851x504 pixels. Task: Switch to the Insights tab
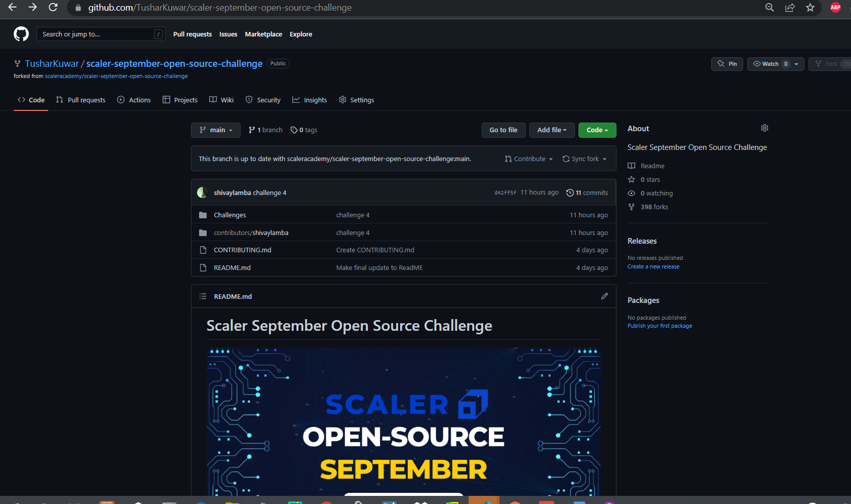point(310,100)
